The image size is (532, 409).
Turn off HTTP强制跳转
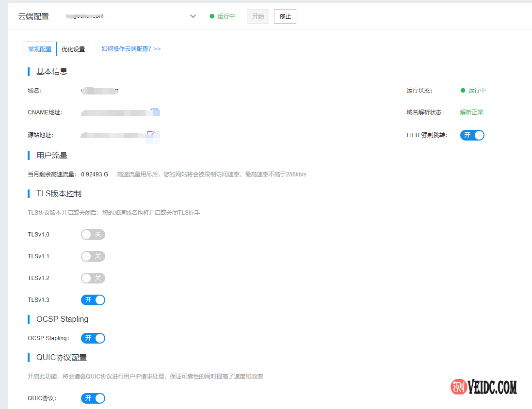[472, 135]
